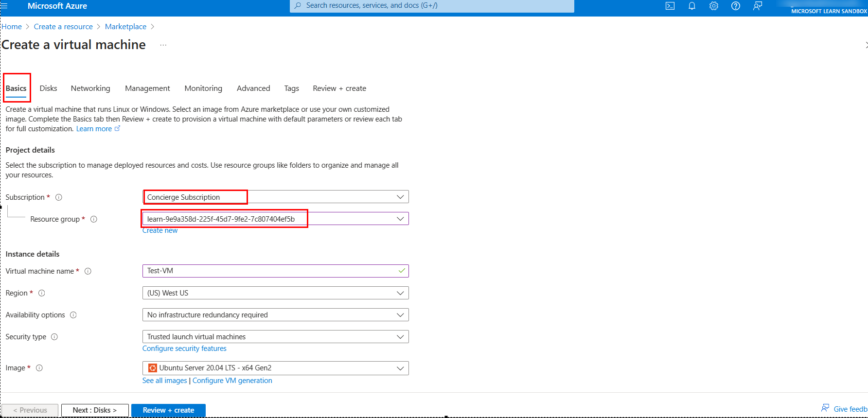Click the Ubuntu logo in Image field

[153, 368]
